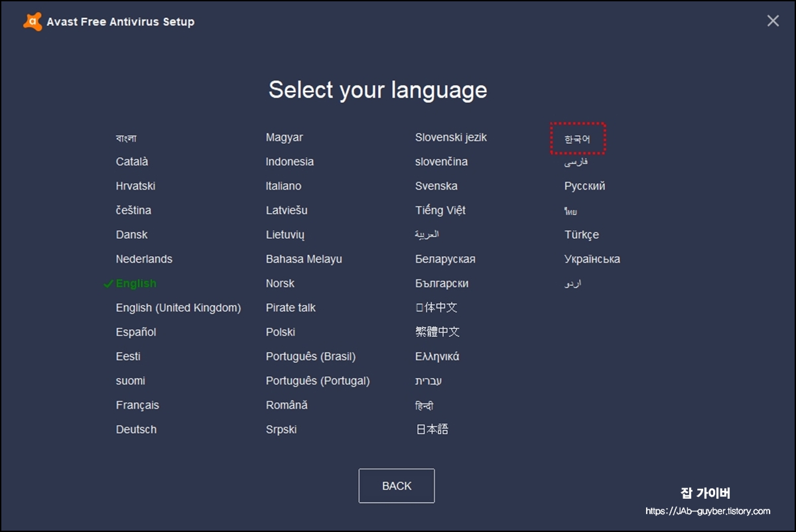
Task: Select Türkçe language
Action: tap(582, 235)
